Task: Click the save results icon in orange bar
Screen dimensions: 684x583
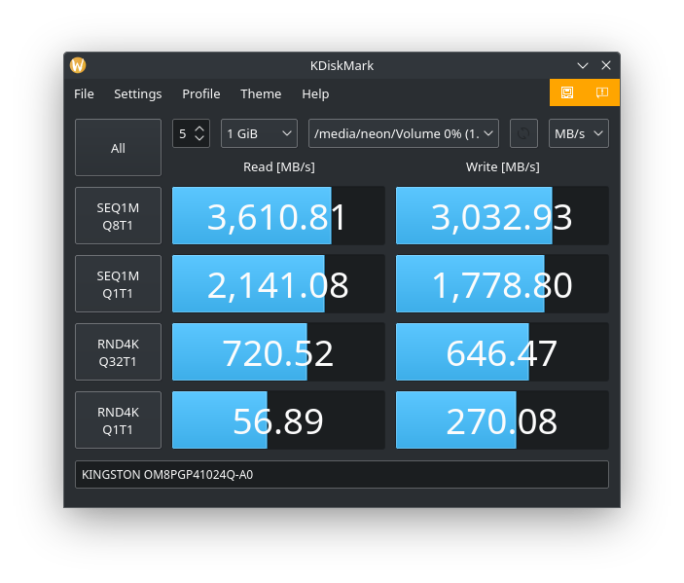Action: click(x=567, y=93)
